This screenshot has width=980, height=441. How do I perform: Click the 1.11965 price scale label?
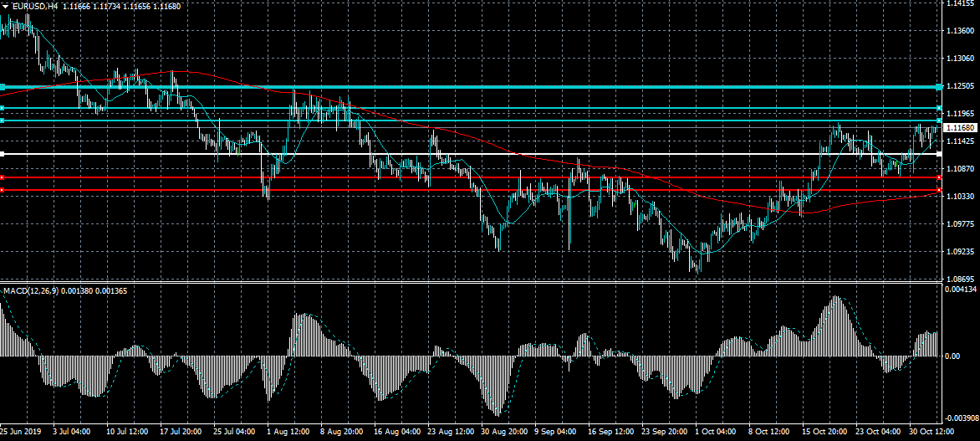pos(960,113)
